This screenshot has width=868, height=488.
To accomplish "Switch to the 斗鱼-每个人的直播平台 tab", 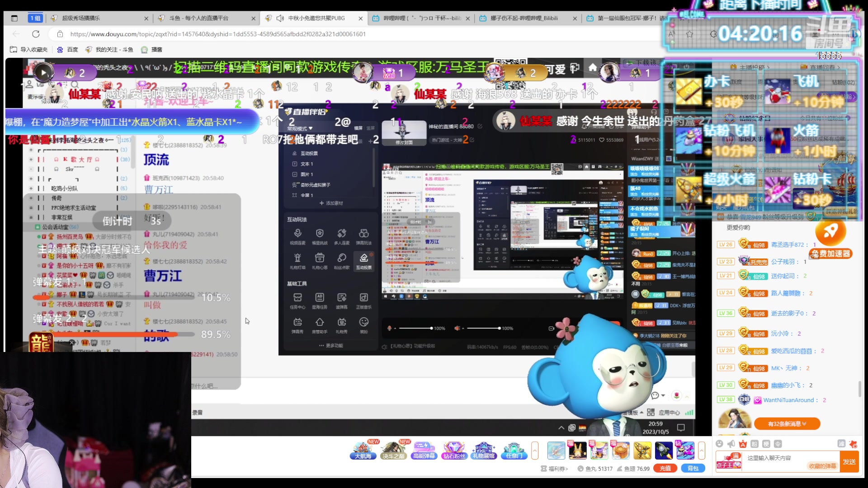I will pos(206,18).
